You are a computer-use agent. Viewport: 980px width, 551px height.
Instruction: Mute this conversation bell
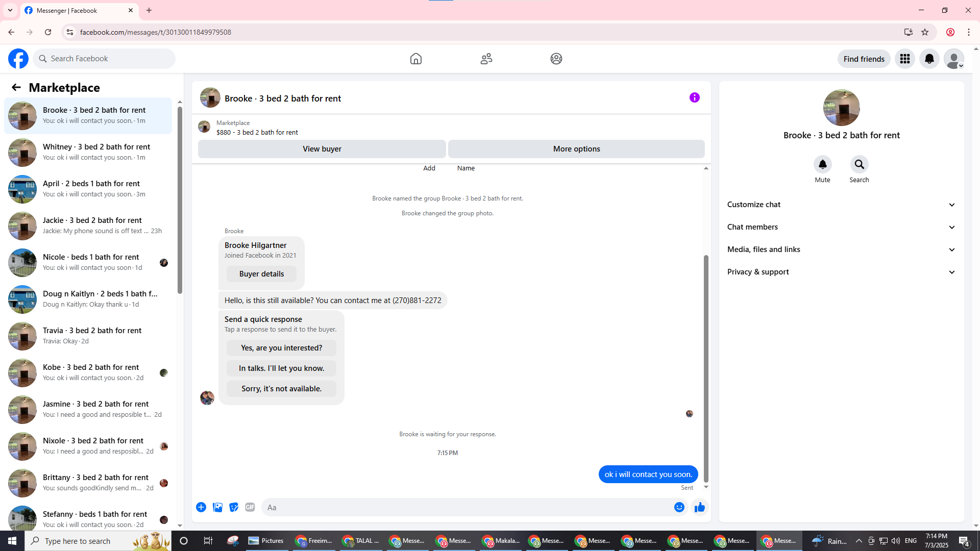(822, 164)
